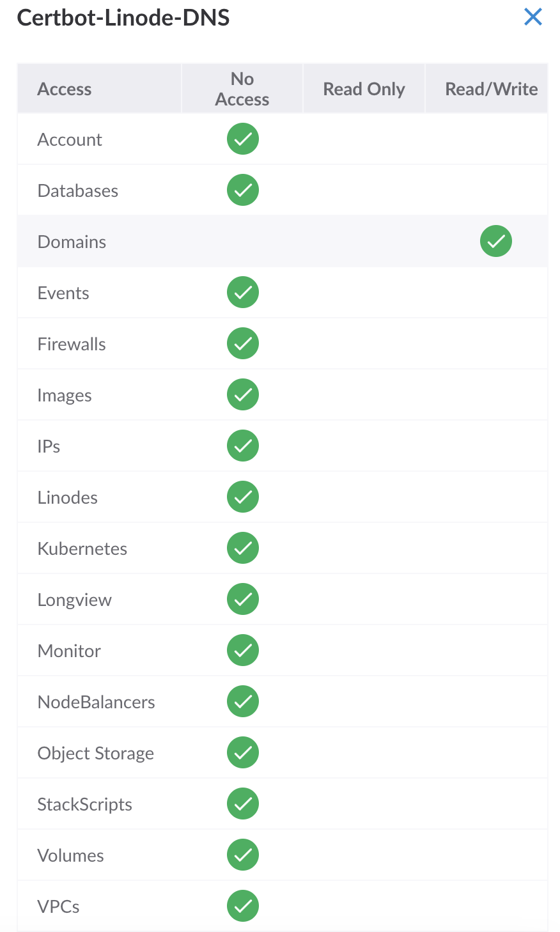The width and height of the screenshot is (560, 932).
Task: Click the IPs row label
Action: pos(49,446)
